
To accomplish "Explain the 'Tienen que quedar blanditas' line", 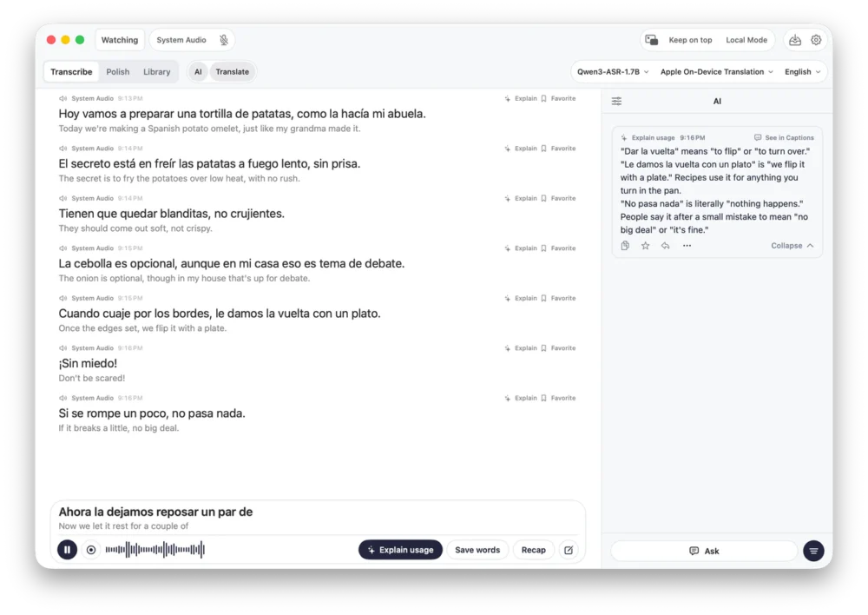I will pyautogui.click(x=520, y=198).
